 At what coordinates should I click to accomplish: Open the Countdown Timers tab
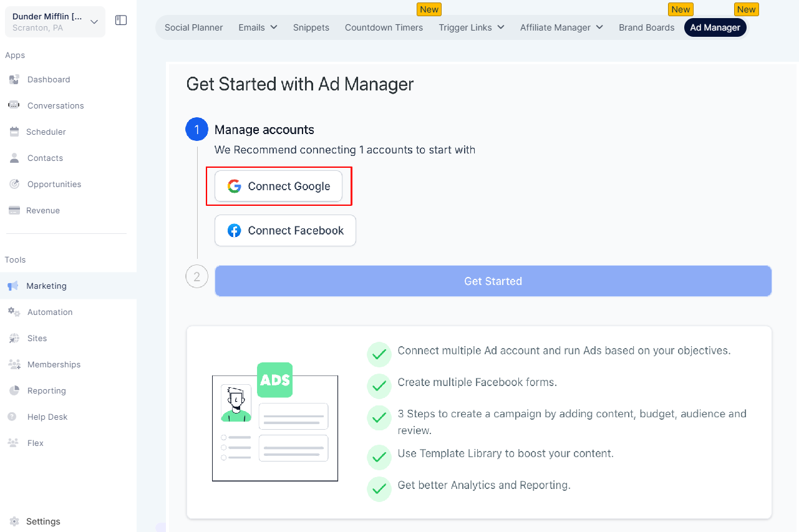384,27
